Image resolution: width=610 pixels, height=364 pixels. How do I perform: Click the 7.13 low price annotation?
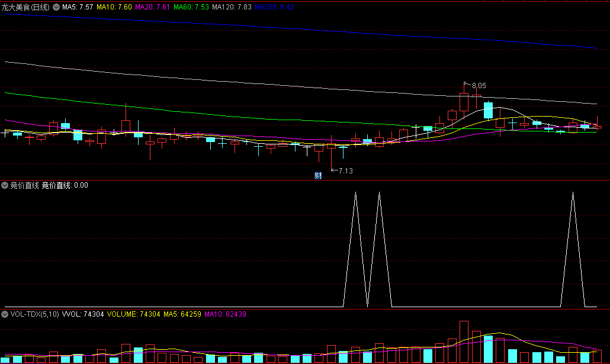click(345, 170)
